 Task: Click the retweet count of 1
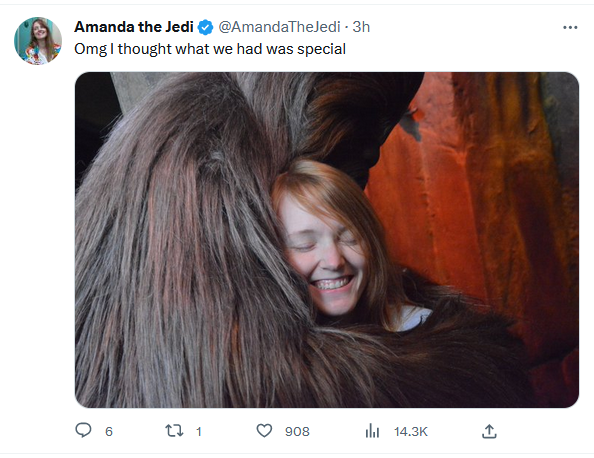point(199,431)
